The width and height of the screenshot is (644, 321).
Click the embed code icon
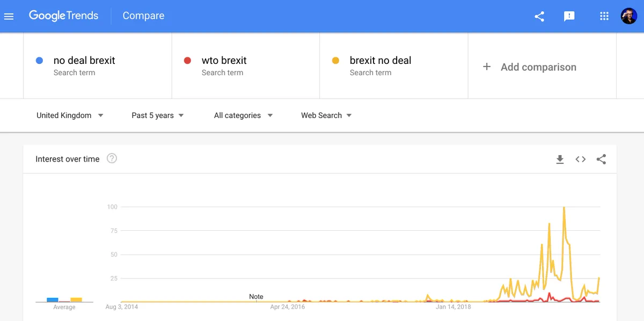(x=581, y=159)
